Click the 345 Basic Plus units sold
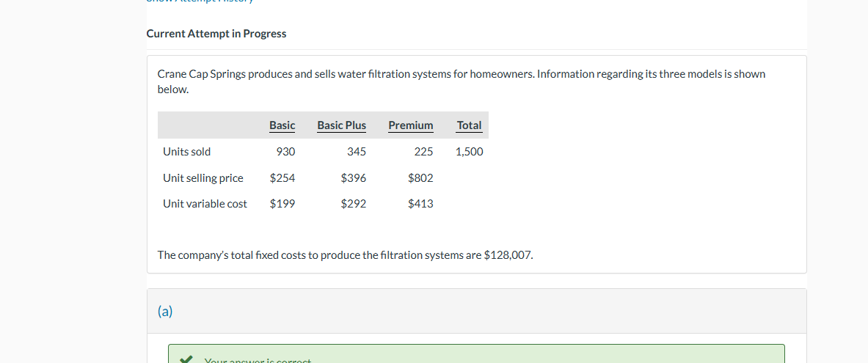This screenshot has height=363, width=868. point(356,152)
